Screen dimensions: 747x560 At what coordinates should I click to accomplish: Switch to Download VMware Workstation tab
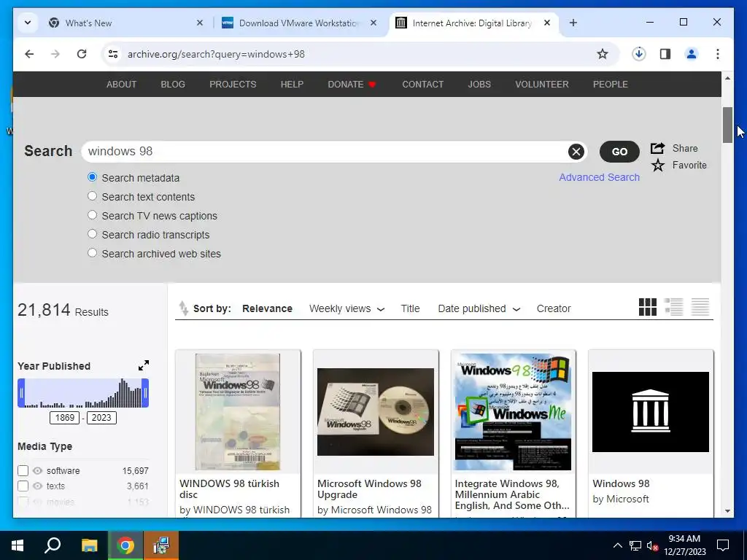pos(299,23)
